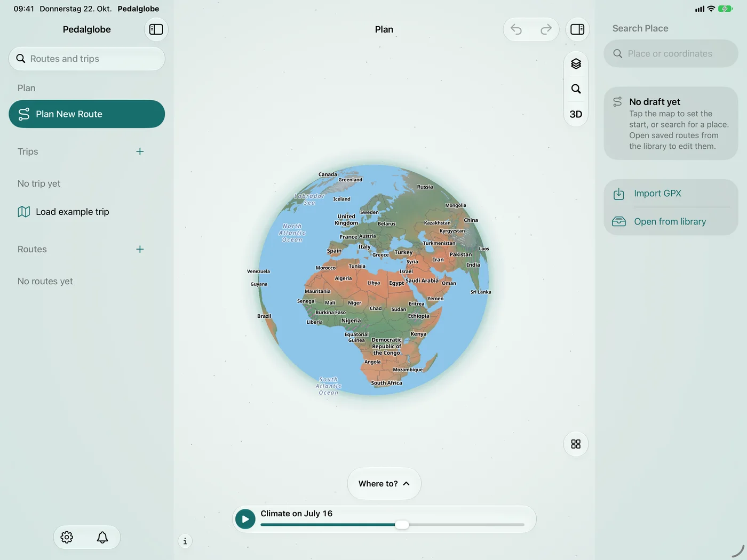747x560 pixels.
Task: Load example trip
Action: [87, 212]
